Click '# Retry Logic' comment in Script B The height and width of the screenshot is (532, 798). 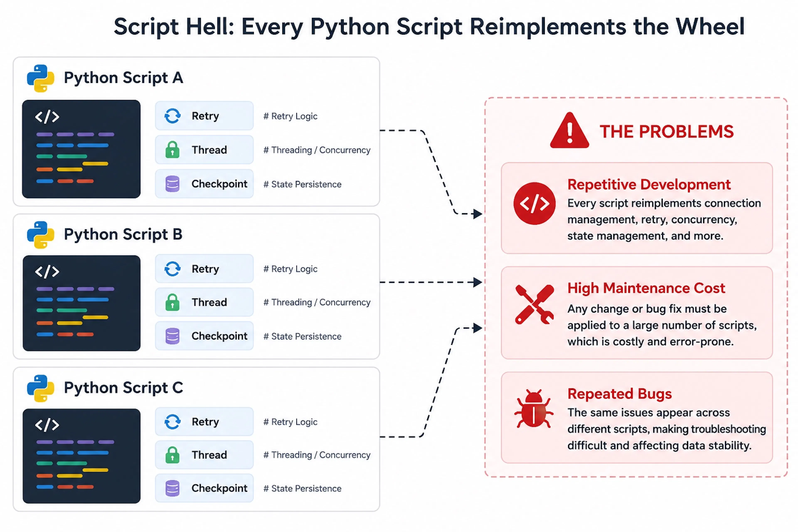[291, 269]
